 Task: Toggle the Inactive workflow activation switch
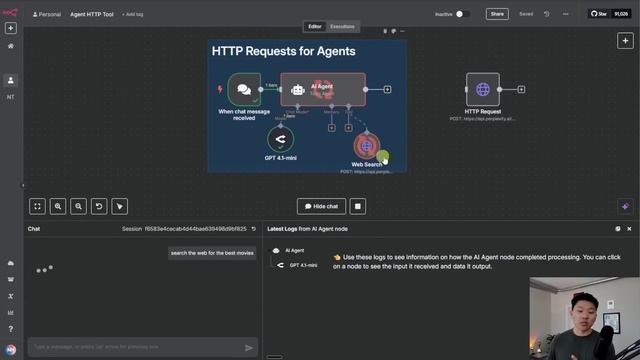462,14
